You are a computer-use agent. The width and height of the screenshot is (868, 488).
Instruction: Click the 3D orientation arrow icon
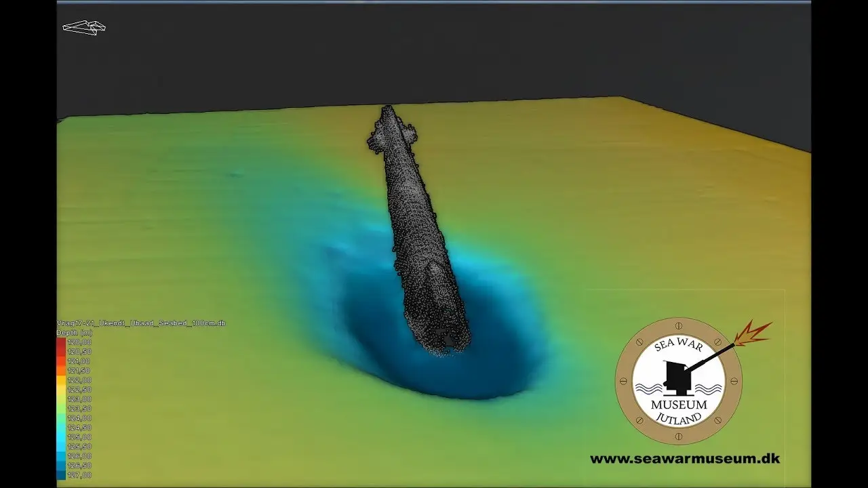[84, 27]
